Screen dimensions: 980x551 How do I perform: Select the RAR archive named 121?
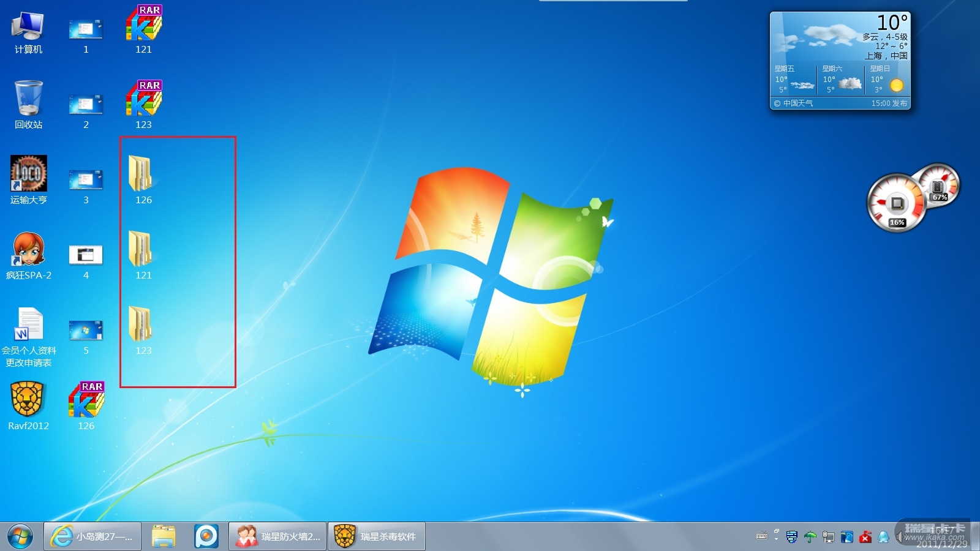click(143, 29)
